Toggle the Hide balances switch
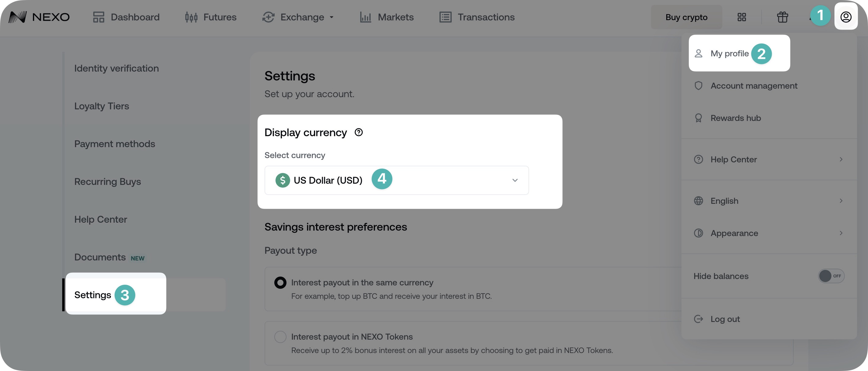The width and height of the screenshot is (868, 371). (831, 276)
